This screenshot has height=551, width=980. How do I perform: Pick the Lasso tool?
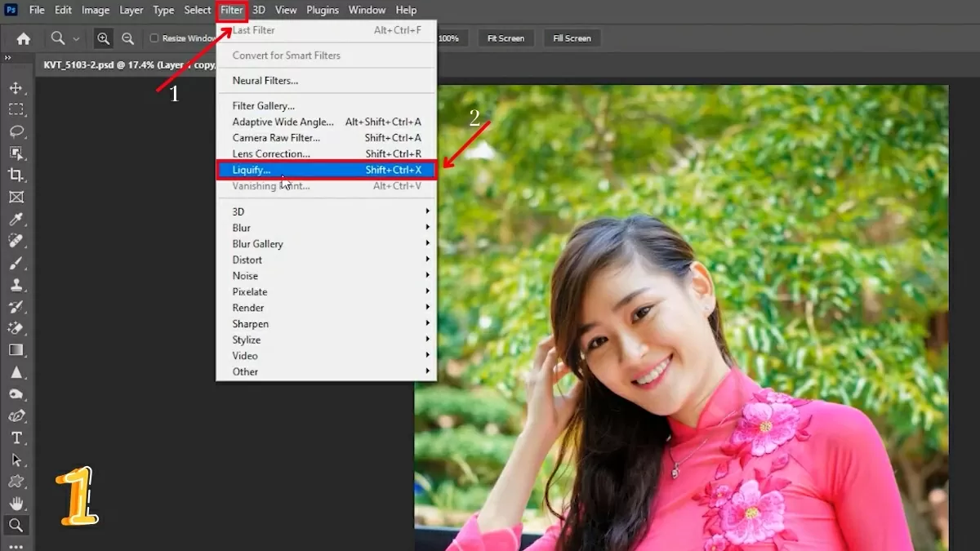16,131
